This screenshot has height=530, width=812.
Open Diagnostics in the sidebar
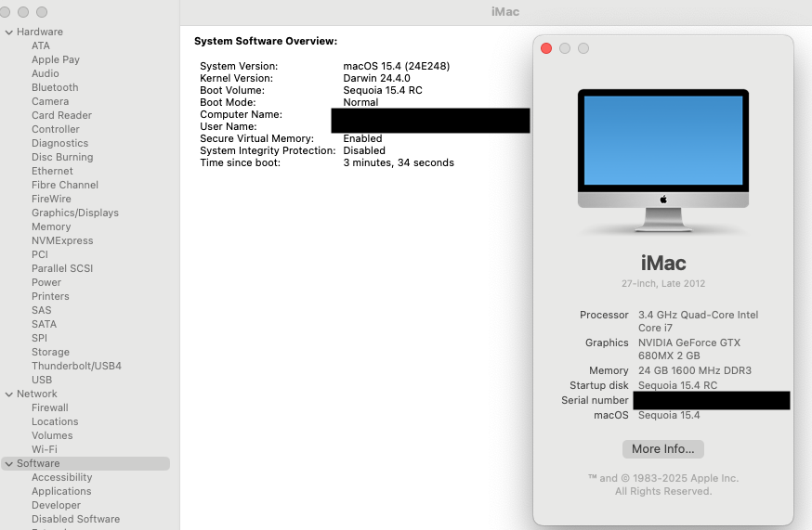click(59, 143)
